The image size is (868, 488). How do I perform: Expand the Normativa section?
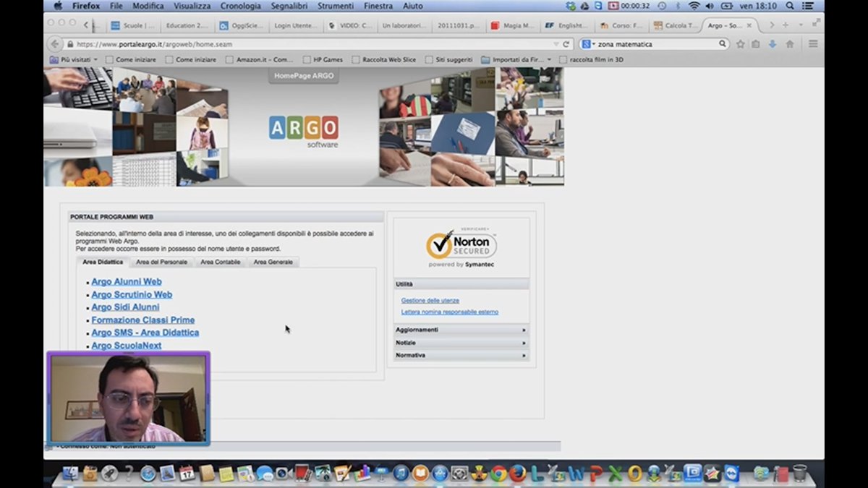click(x=461, y=356)
